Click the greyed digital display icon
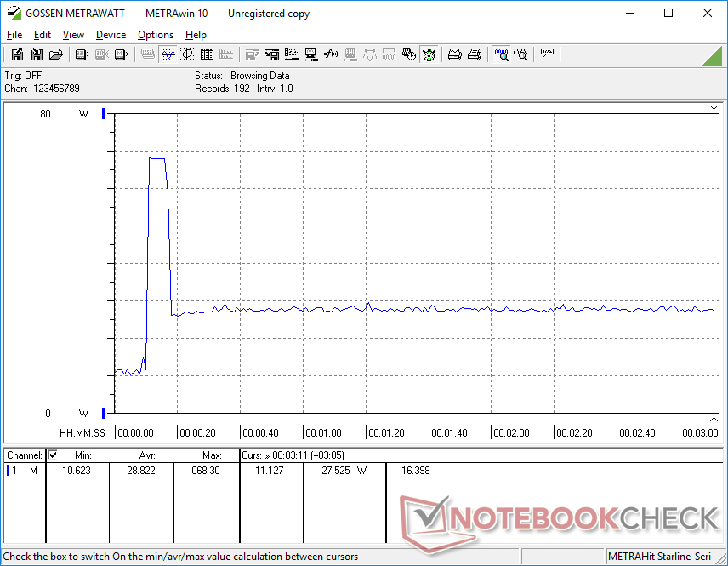The width and height of the screenshot is (728, 566). [x=148, y=54]
